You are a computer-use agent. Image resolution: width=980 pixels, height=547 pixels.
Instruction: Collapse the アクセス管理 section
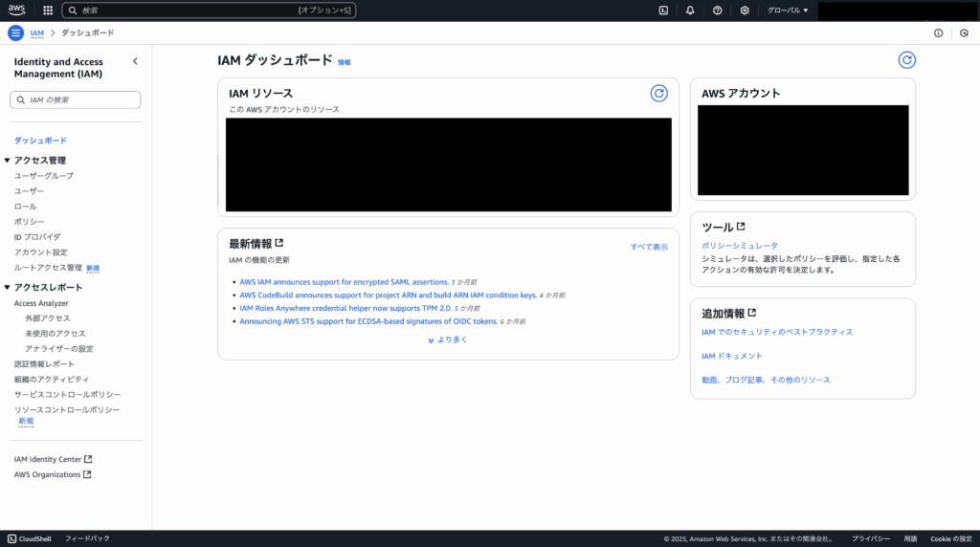click(x=7, y=161)
